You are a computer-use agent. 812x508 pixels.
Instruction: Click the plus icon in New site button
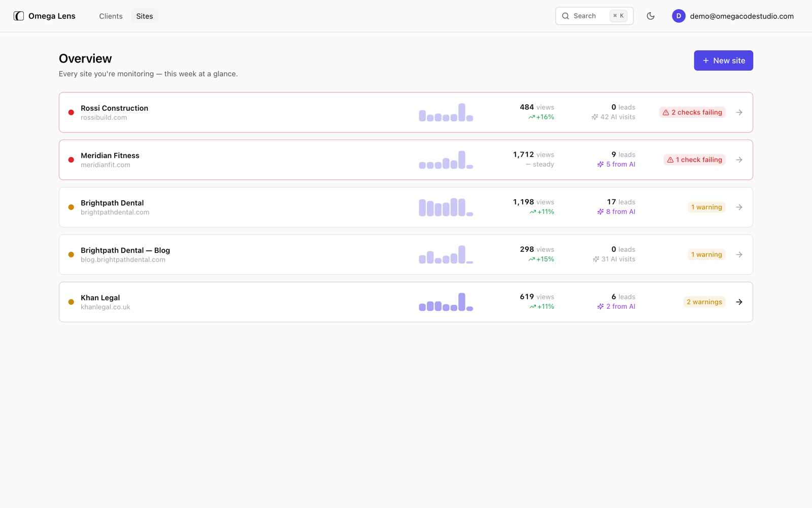tap(705, 60)
